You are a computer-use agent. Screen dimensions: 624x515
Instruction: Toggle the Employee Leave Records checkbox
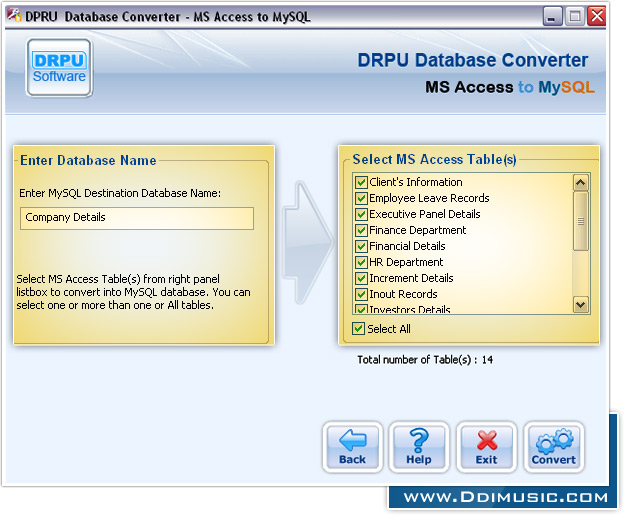click(x=361, y=198)
